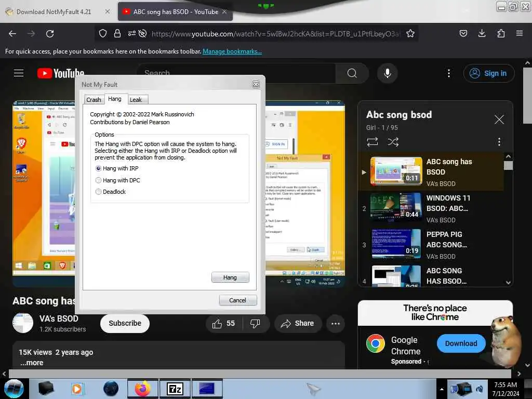Open VA's BSOD channel avatar
The image size is (532, 399).
pos(23,323)
